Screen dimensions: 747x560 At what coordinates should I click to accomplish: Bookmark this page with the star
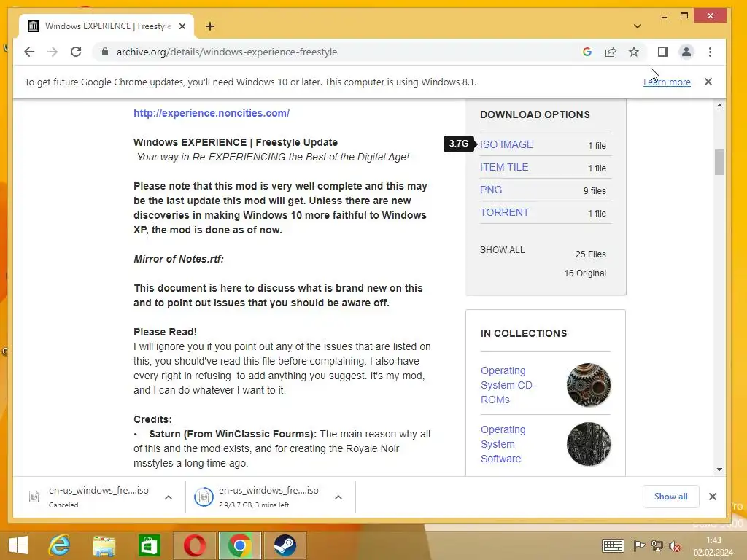[634, 52]
